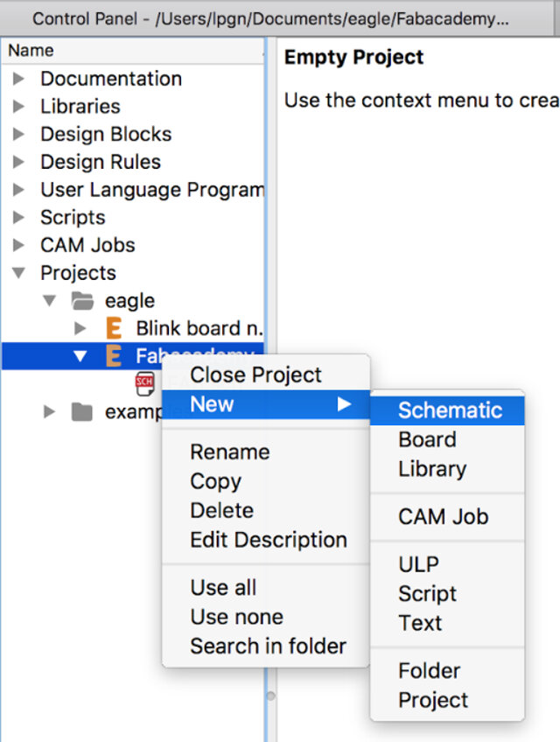Open the SCH schematic file icon under Fabacademy
The width and height of the screenshot is (560, 742).
[x=144, y=382]
